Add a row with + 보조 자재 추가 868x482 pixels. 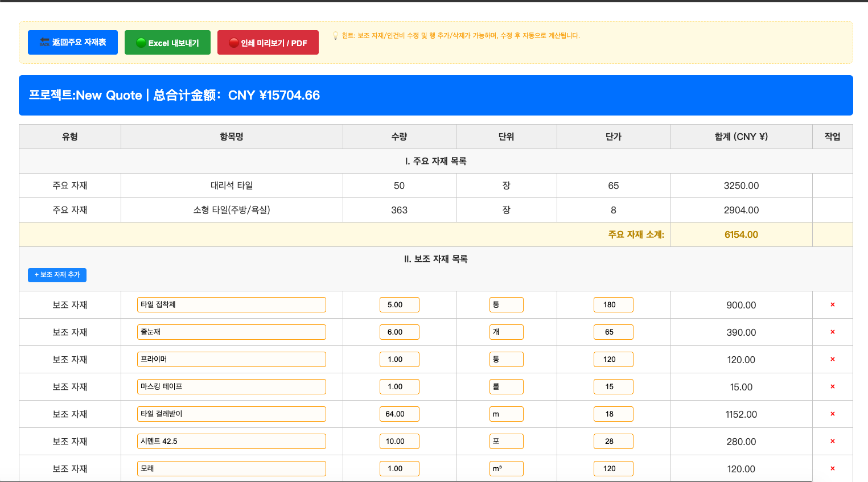tap(57, 275)
